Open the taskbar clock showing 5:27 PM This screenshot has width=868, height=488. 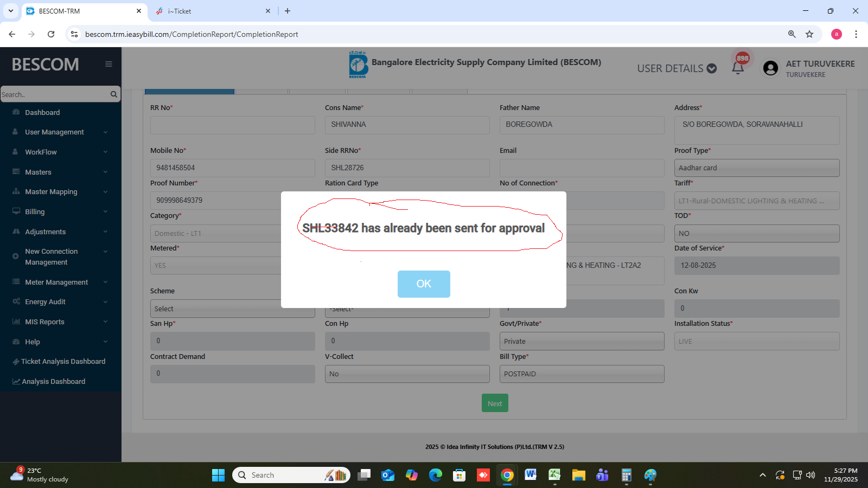click(x=841, y=475)
